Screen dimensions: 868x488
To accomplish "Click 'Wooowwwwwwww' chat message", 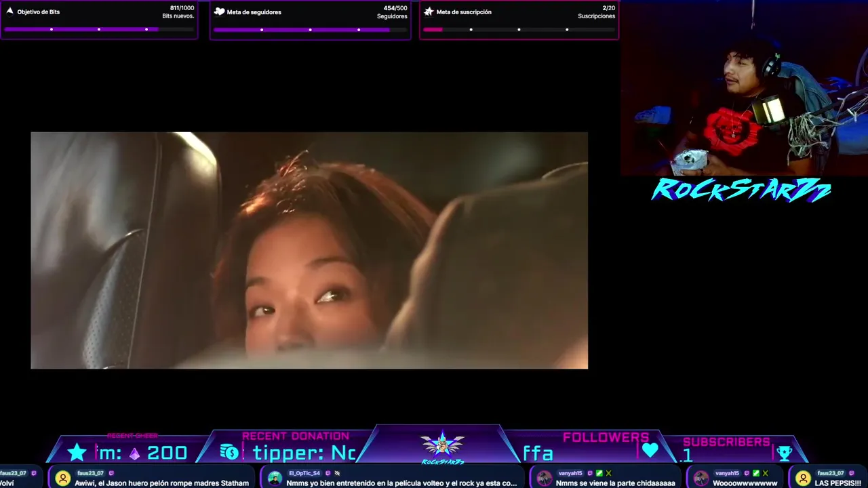I will 745,483.
